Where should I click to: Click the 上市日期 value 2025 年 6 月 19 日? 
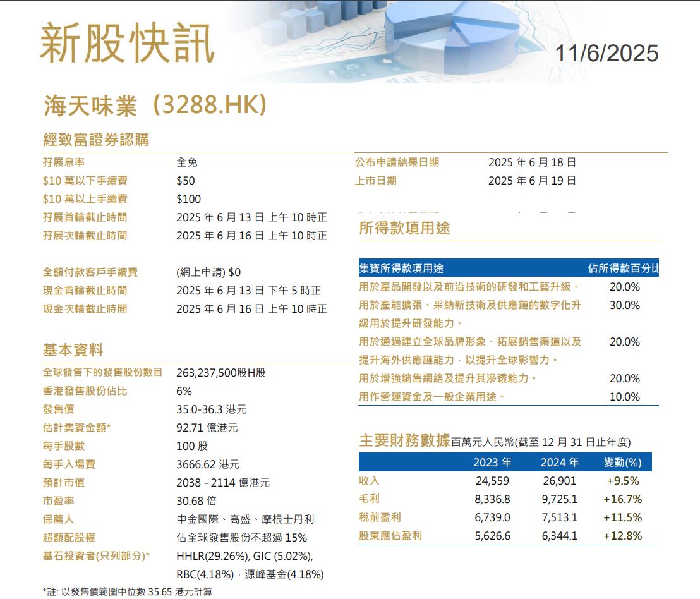(532, 181)
